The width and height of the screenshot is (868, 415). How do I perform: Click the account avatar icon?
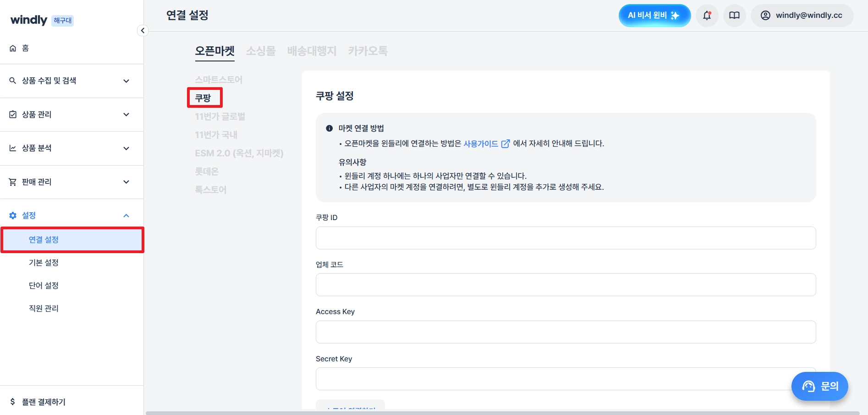pyautogui.click(x=765, y=16)
